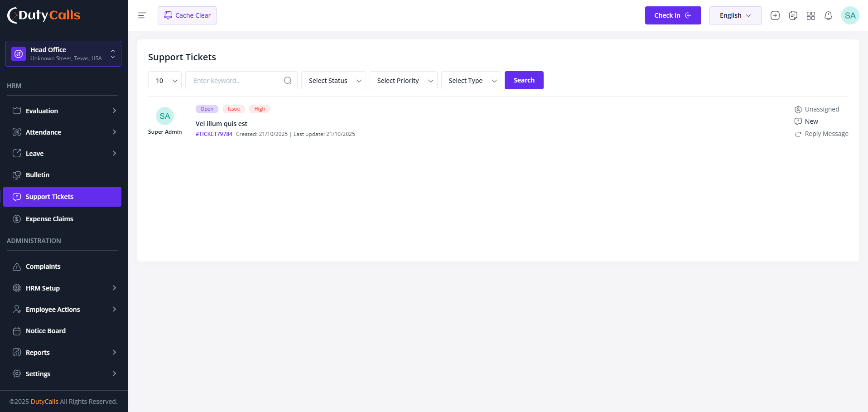The image size is (868, 412).
Task: Click the Unassigned user icon on ticket
Action: 798,109
